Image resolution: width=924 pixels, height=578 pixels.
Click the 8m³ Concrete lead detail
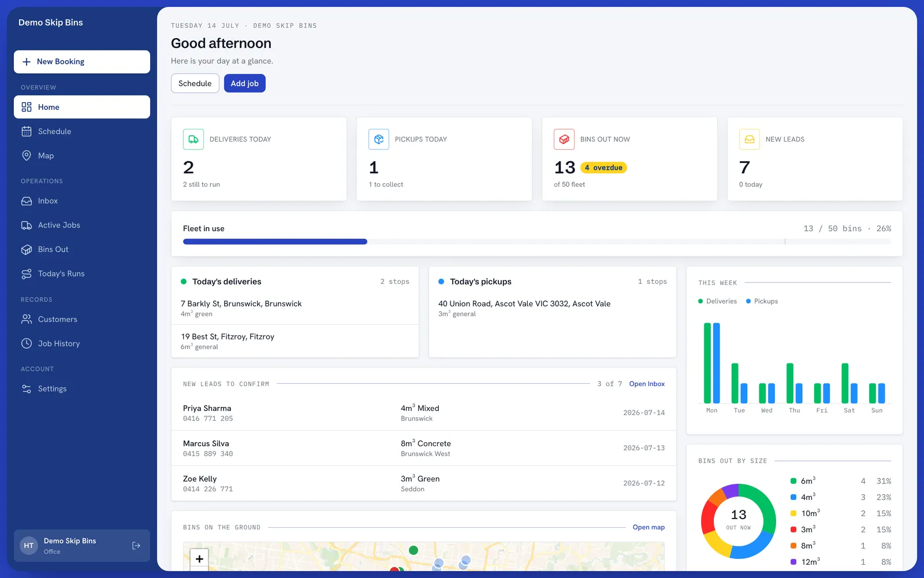click(x=426, y=443)
